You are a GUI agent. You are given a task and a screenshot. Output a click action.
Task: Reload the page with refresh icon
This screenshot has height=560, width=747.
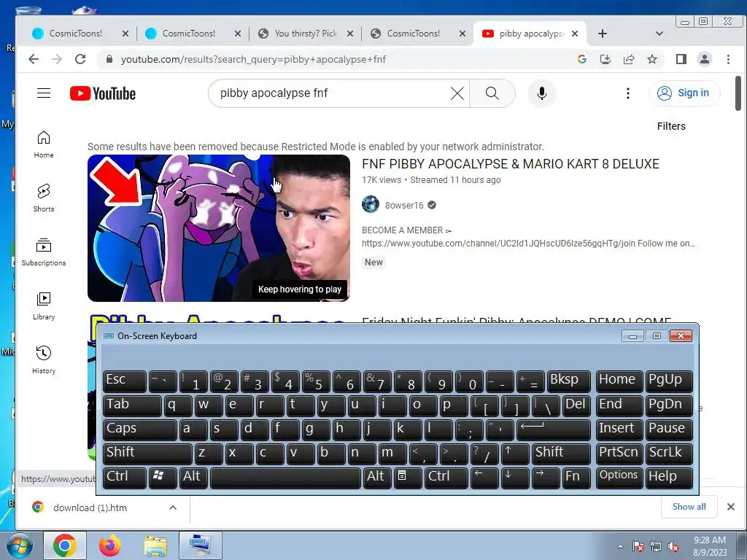click(80, 59)
